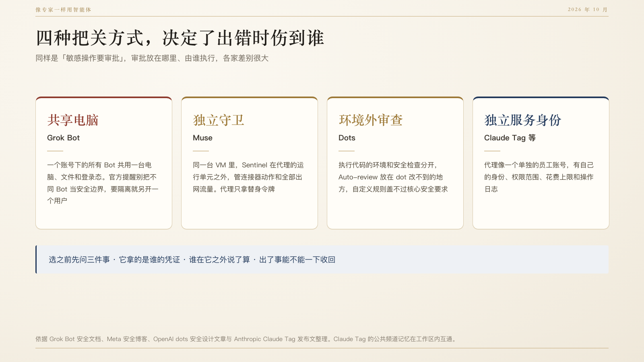Click the paragraph beginning 执行代码的环境和安全检查分开
Viewport: 644px width, 362px height.
(393, 177)
